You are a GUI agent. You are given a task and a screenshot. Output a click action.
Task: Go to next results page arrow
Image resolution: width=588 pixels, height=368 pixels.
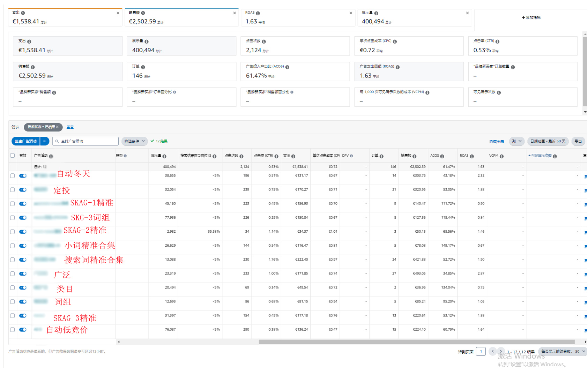click(501, 351)
